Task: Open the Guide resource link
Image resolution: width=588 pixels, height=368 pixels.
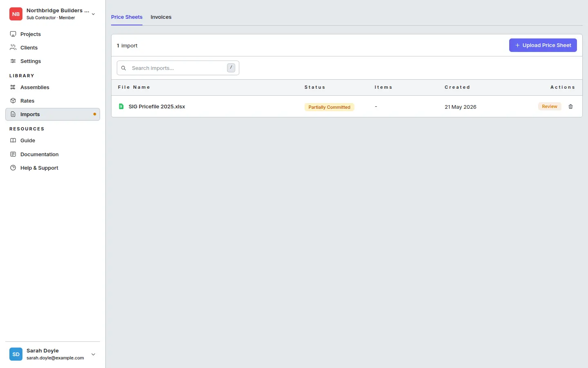Action: tap(53, 140)
